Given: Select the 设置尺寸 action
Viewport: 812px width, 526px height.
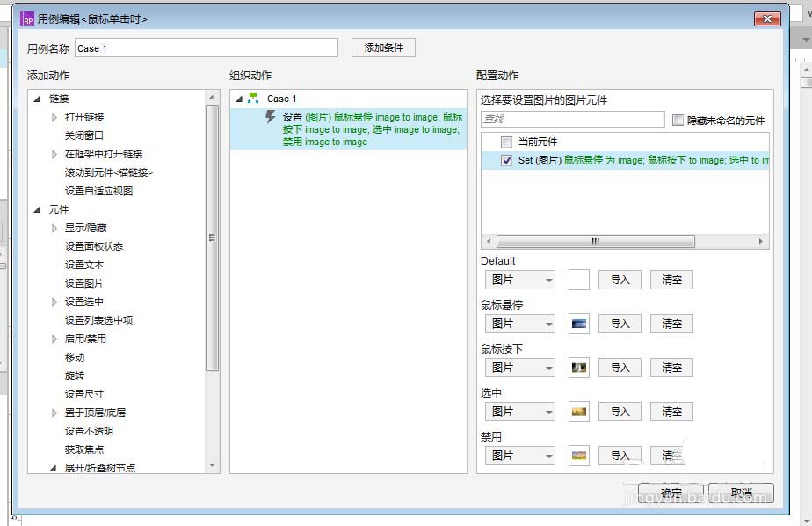Looking at the screenshot, I should 83,394.
